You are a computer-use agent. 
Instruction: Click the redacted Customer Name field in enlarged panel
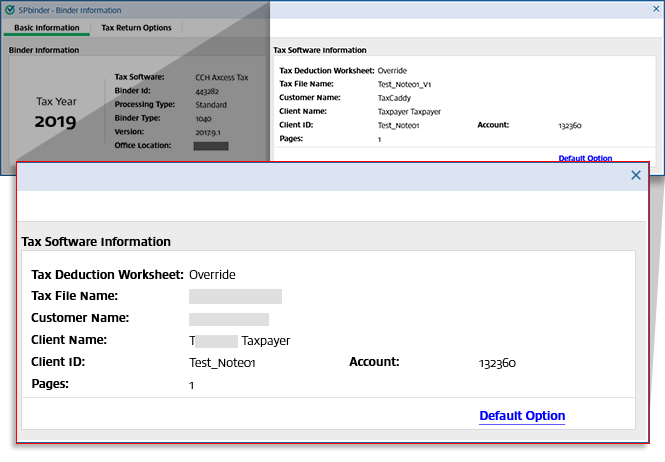pos(229,319)
